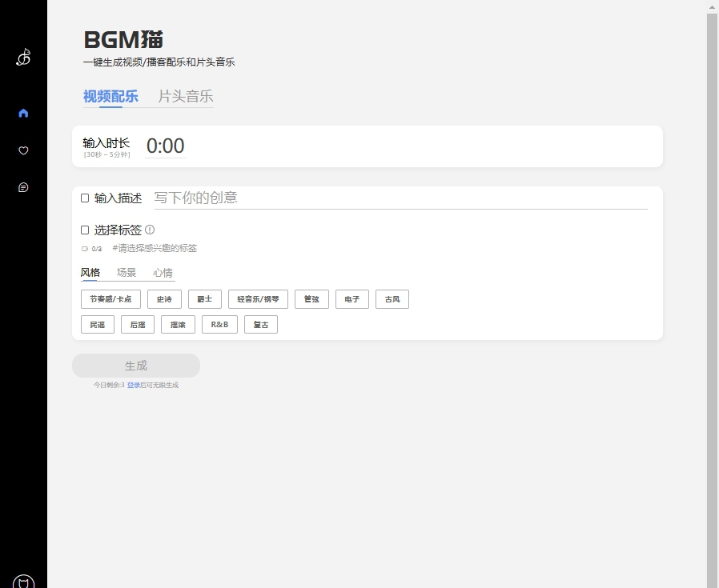This screenshot has width=719, height=588.
Task: Choose the 民谣 style tag
Action: (x=98, y=325)
